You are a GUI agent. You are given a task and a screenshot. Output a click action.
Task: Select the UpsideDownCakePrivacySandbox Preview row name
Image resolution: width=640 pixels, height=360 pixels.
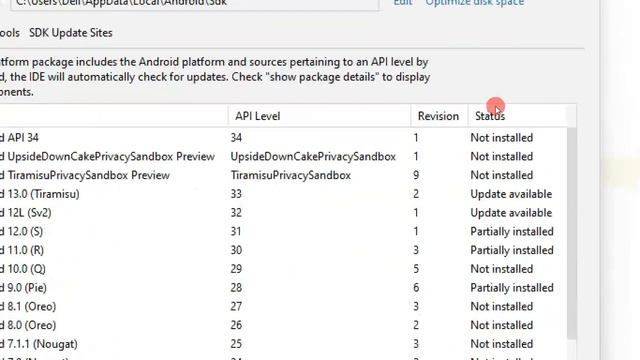107,157
